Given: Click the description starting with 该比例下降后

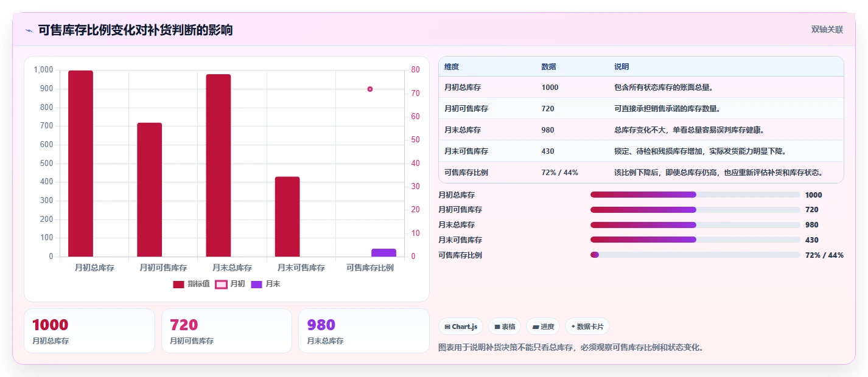Looking at the screenshot, I should point(719,173).
